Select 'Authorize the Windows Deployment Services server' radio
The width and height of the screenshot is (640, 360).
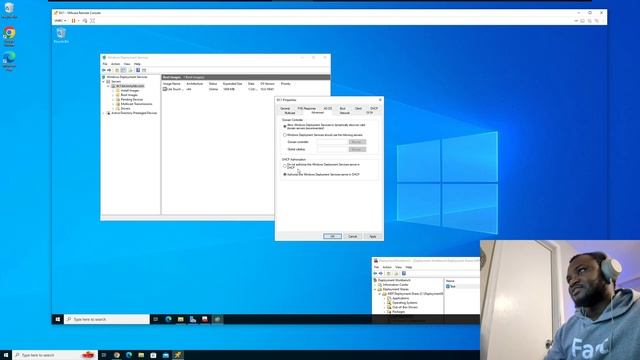pyautogui.click(x=285, y=174)
